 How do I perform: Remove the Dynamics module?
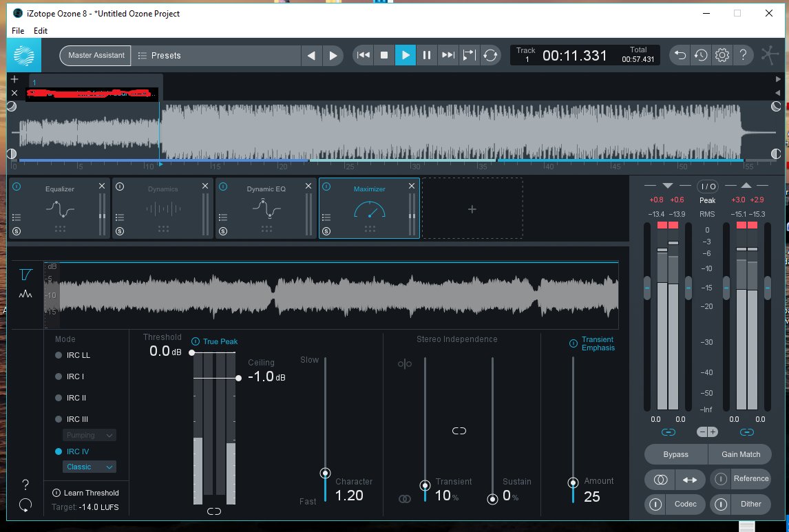coord(205,186)
